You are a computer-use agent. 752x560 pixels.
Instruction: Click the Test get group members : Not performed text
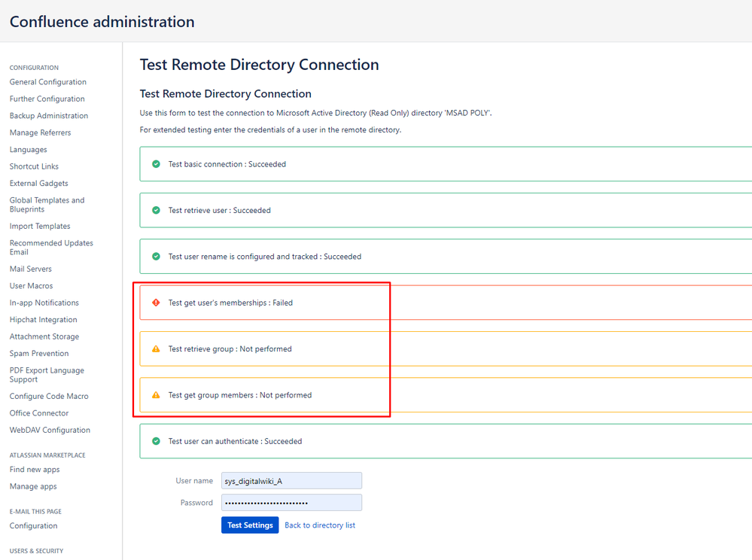[x=240, y=395]
